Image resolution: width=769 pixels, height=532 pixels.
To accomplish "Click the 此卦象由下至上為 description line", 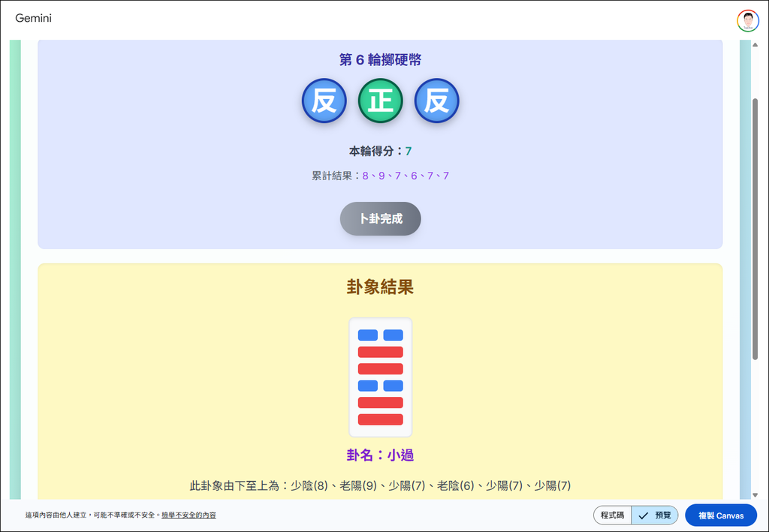I will 381,485.
